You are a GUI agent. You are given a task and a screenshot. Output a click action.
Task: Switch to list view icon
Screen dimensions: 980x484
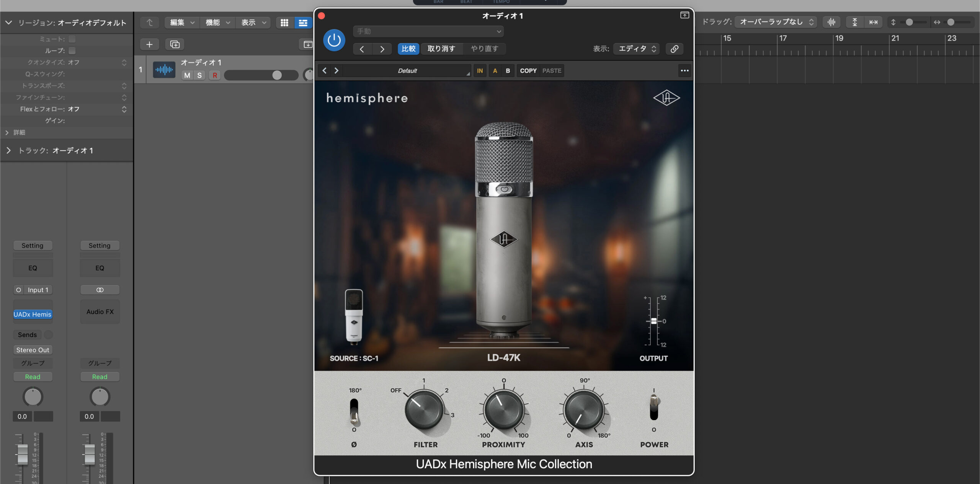pos(303,23)
